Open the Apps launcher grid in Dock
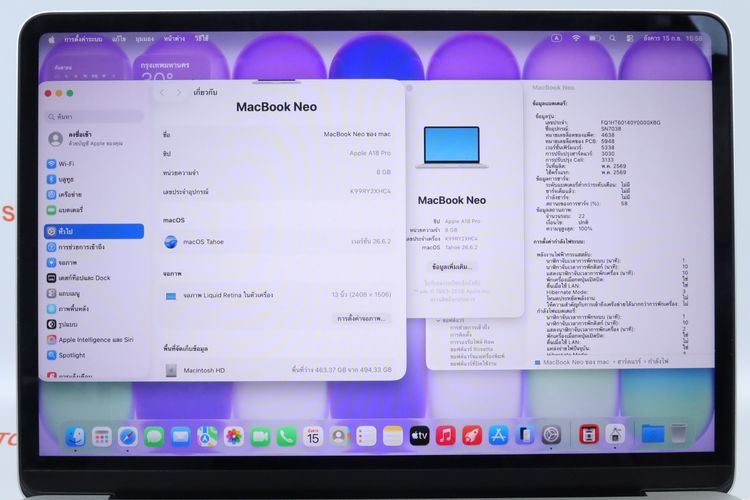Screen dimensions: 750x500 (x=101, y=436)
